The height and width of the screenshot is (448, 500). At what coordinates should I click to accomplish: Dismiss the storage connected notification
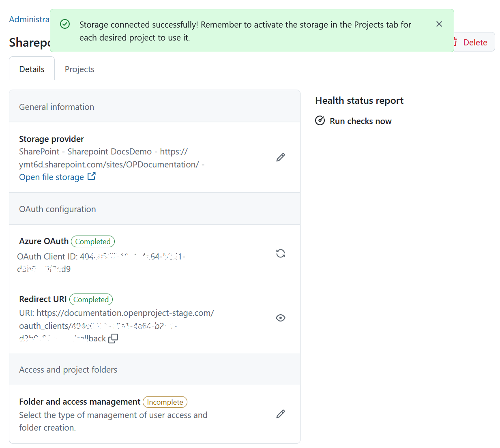439,24
